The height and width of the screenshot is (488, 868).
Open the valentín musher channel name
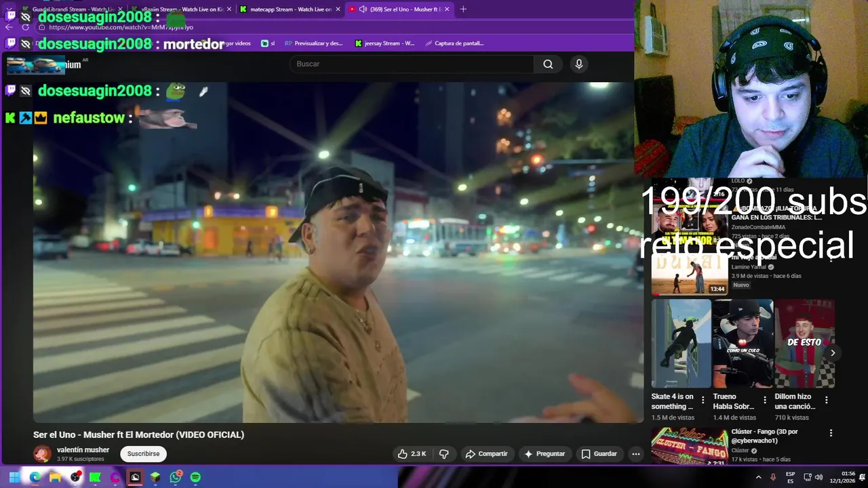[x=83, y=449]
